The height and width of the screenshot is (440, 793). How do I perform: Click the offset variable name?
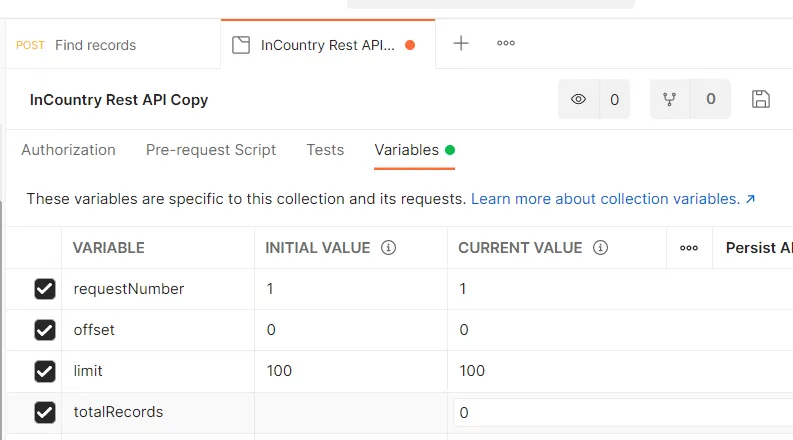click(x=94, y=330)
